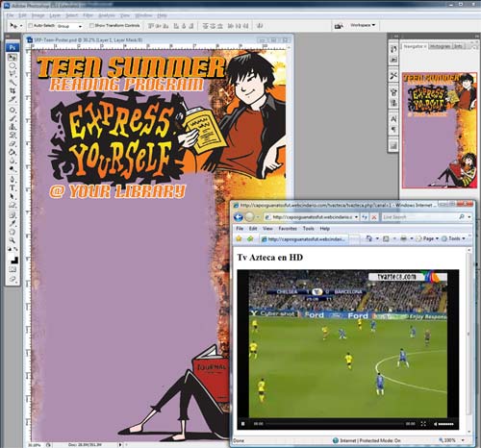Viewport: 481px width, 448px height.
Task: Switch to the Info tab
Action: 458,46
